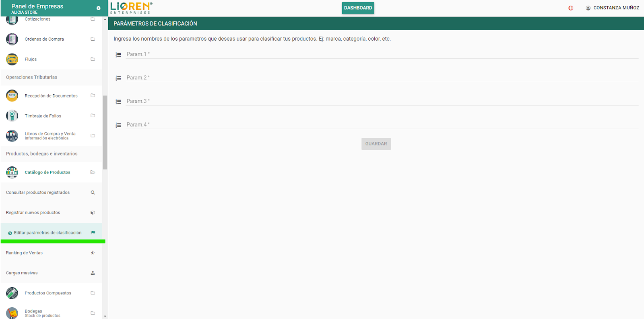Viewport: 644px width, 319px height.
Task: Click the Libros de Compra y Venta icon
Action: (x=12, y=136)
